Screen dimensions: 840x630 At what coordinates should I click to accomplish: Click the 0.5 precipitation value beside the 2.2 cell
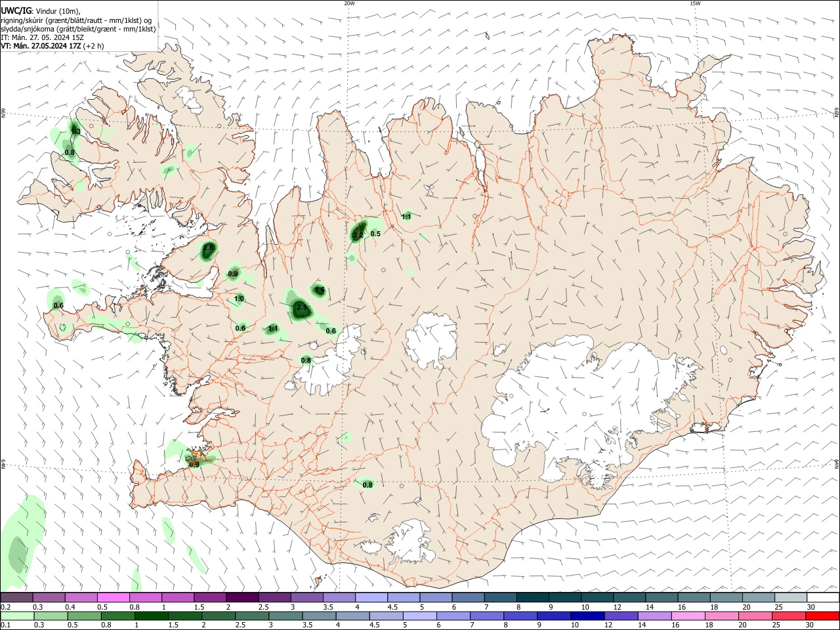click(x=375, y=234)
